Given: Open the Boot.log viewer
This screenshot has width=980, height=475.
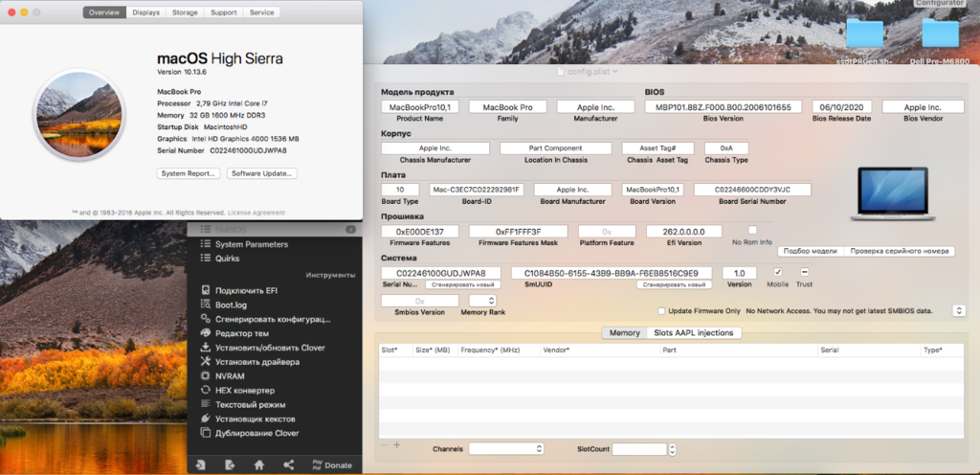Looking at the screenshot, I should pos(232,305).
